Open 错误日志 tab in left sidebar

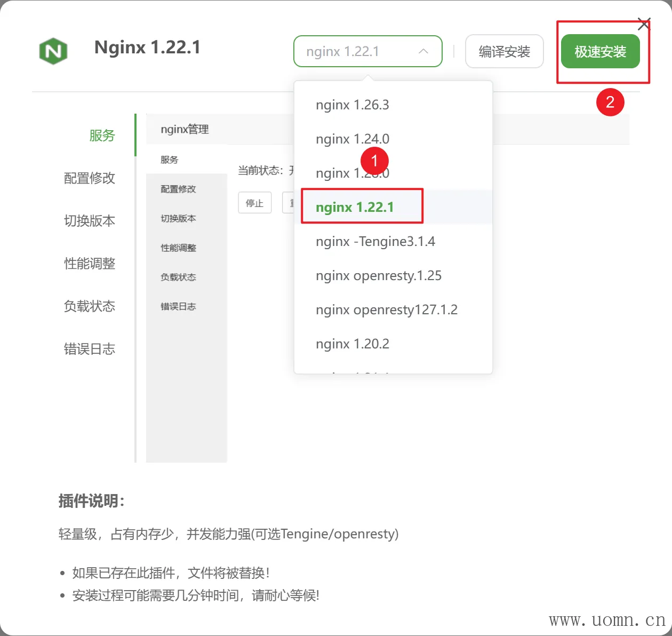tap(90, 349)
